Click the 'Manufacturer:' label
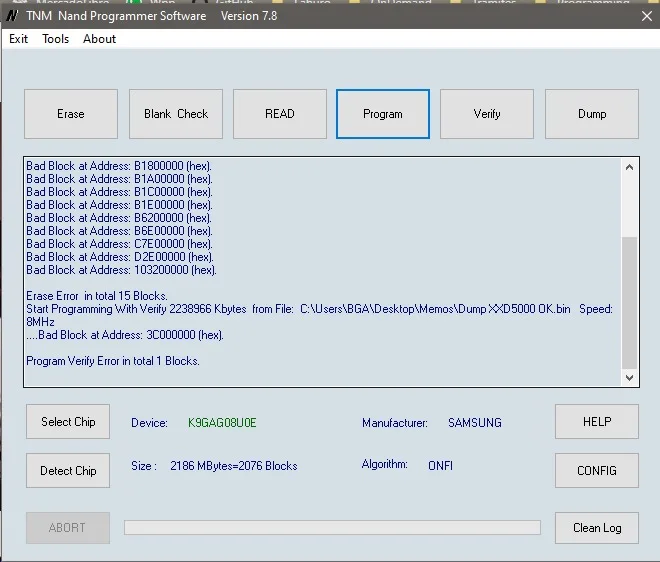This screenshot has height=562, width=660. coord(395,423)
